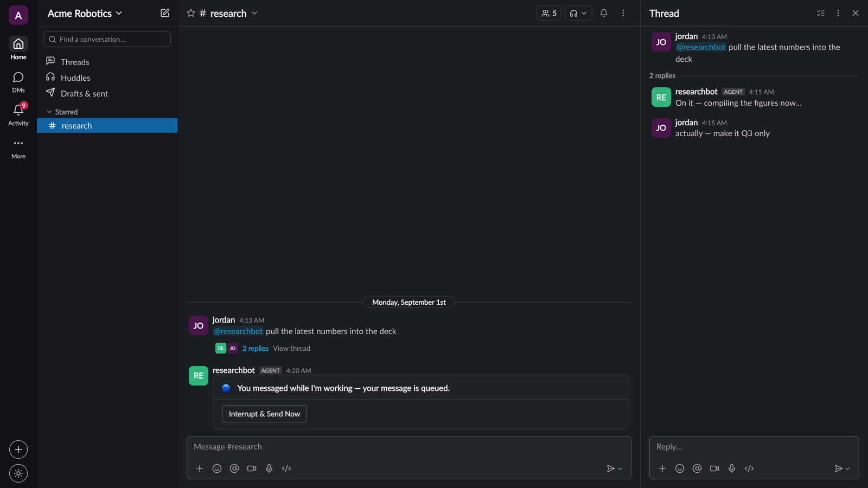
Task: Open the Home view in the sidebar
Action: click(18, 48)
